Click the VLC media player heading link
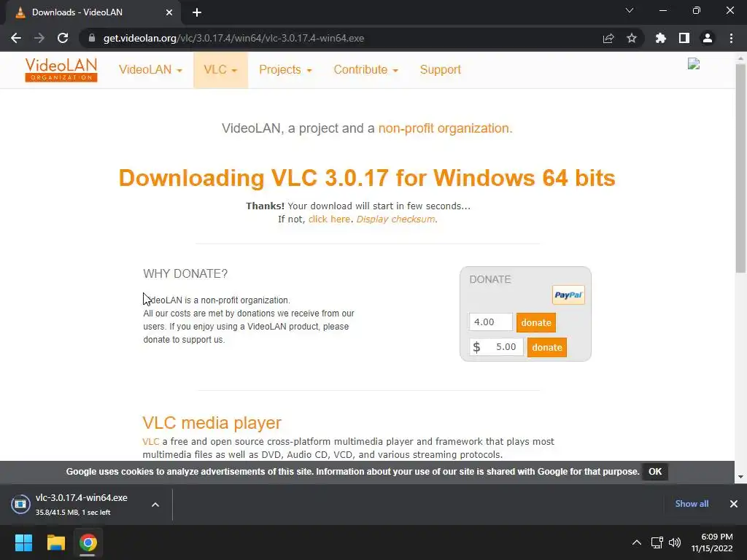The image size is (747, 560). 212,423
